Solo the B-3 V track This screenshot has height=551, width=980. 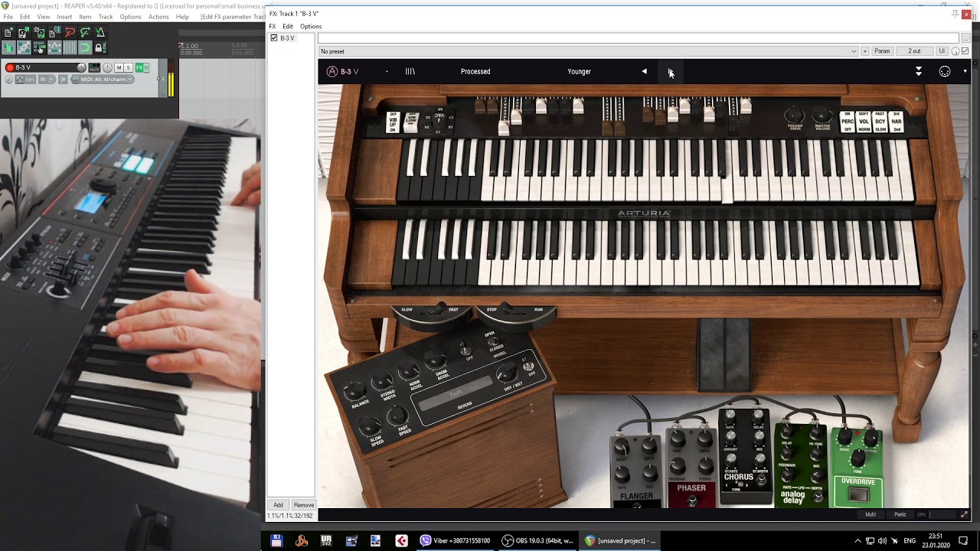(x=129, y=67)
